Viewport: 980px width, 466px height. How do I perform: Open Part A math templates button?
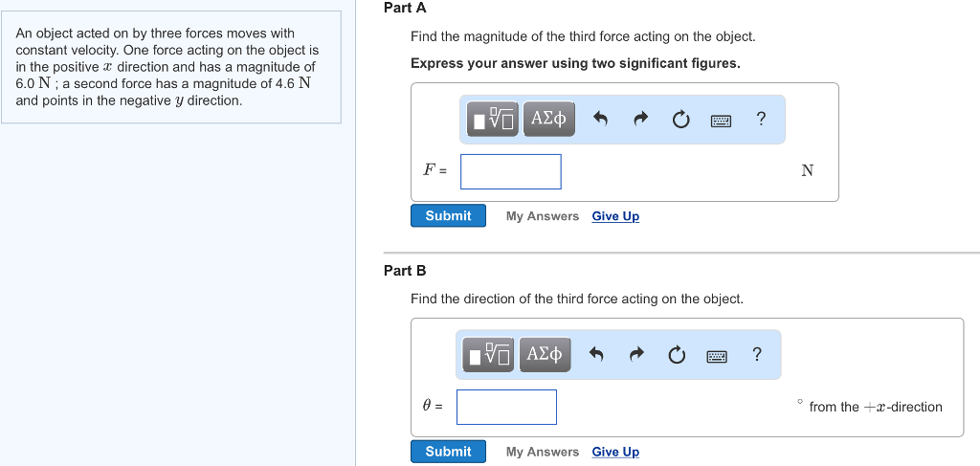pos(493,120)
